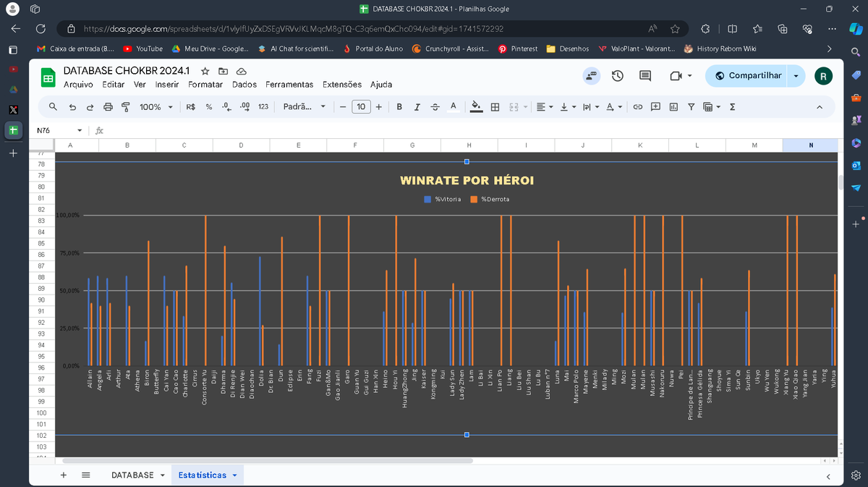The image size is (868, 487).
Task: Open the functions Σ icon
Action: (732, 106)
